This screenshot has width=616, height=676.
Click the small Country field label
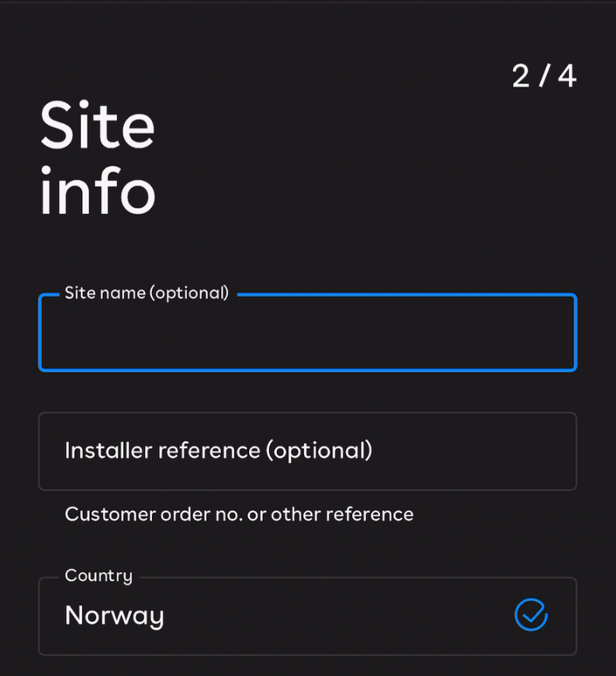click(99, 576)
